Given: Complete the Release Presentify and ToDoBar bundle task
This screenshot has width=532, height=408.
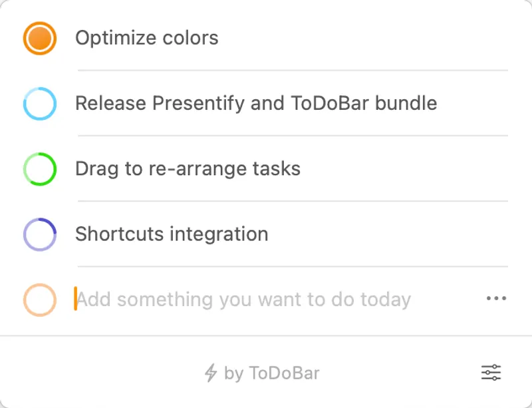Looking at the screenshot, I should click(x=39, y=103).
